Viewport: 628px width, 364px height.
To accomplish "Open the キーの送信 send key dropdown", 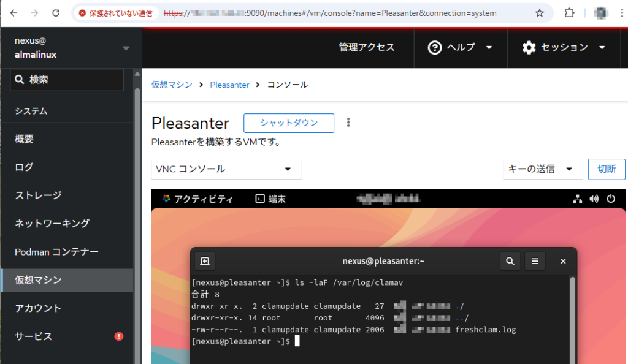I will pyautogui.click(x=542, y=169).
